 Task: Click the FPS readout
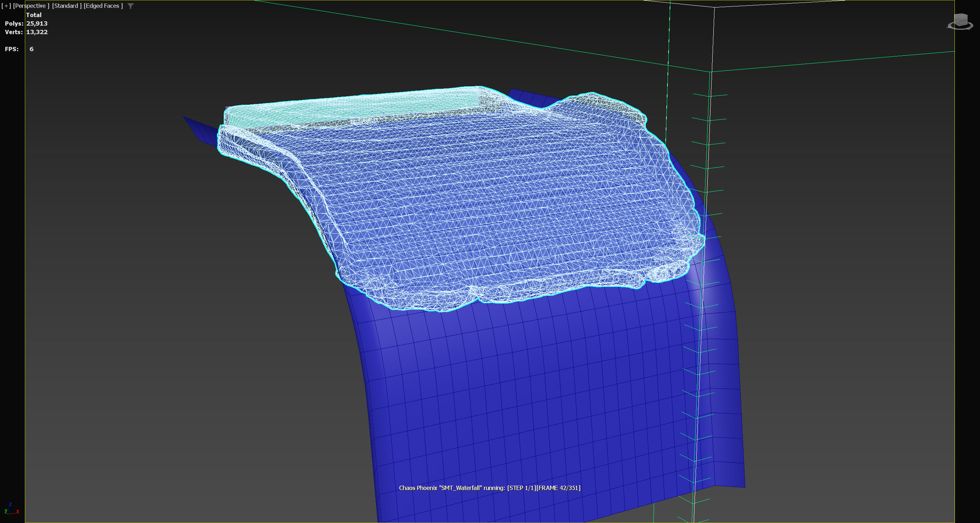(31, 49)
